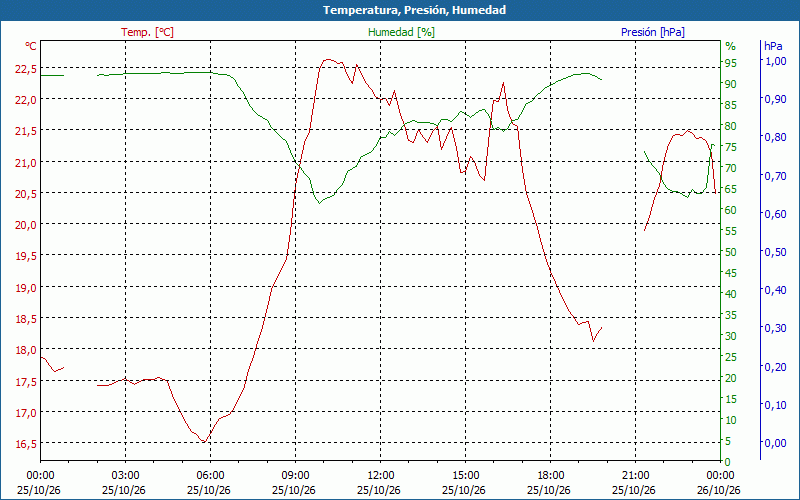Click the red temperature minimum near 06:00
The height and width of the screenshot is (500, 800).
[204, 442]
